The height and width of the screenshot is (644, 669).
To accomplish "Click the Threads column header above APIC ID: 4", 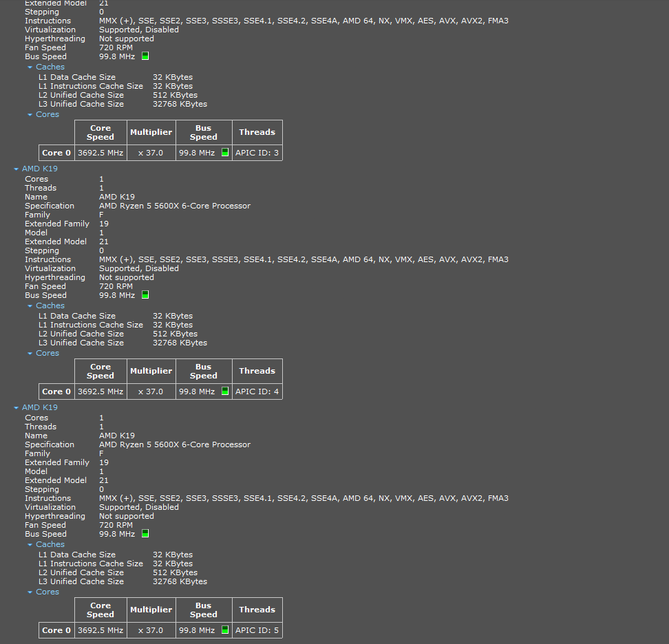I will (257, 371).
